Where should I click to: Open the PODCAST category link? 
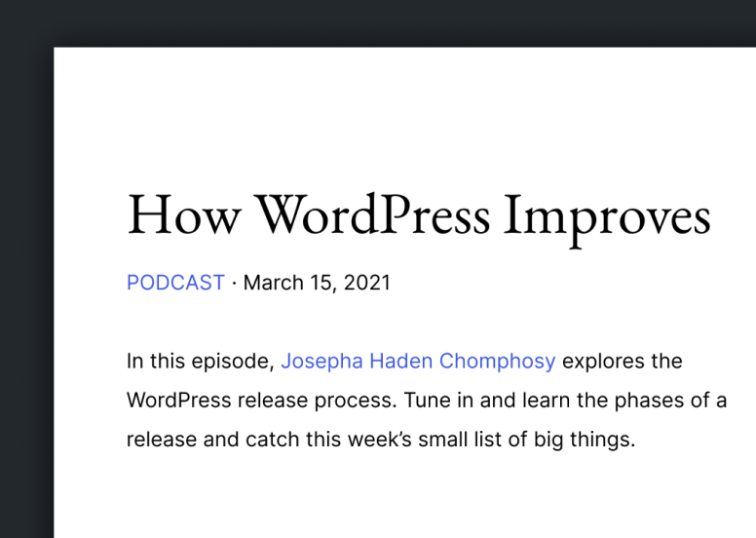tap(175, 283)
